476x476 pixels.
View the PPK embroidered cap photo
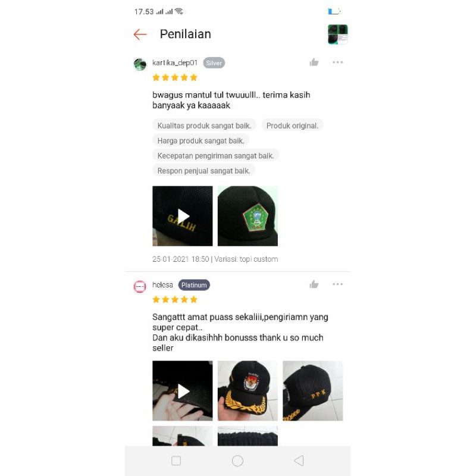click(x=313, y=391)
